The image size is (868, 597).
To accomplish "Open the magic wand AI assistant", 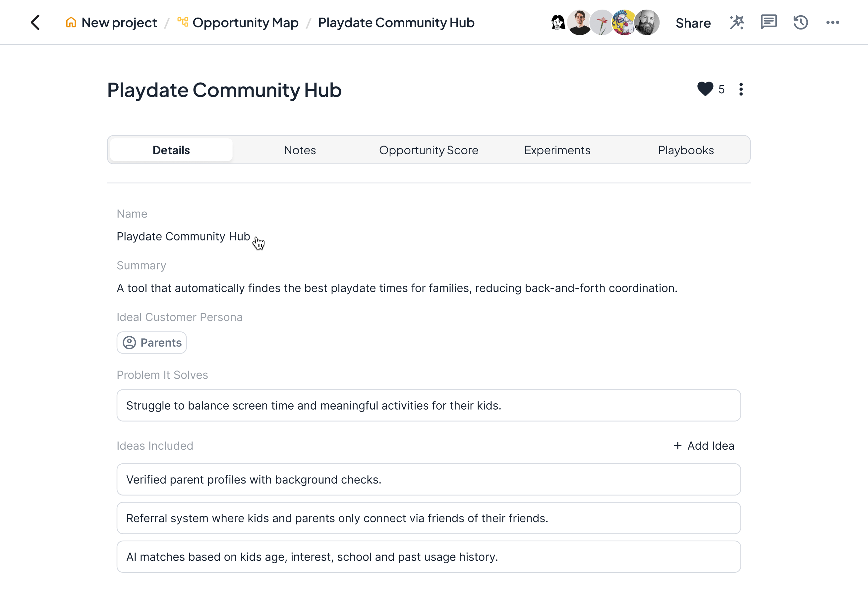I will (737, 23).
